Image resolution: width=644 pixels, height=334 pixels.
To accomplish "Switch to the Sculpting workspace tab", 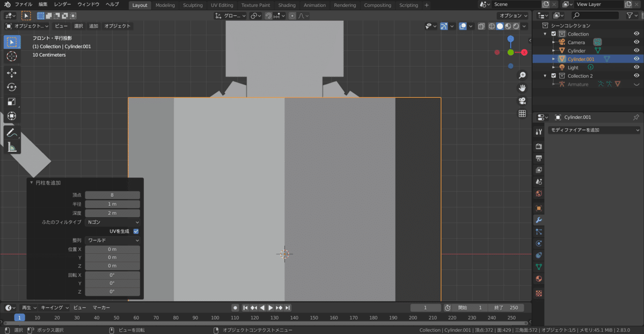I will pyautogui.click(x=193, y=5).
